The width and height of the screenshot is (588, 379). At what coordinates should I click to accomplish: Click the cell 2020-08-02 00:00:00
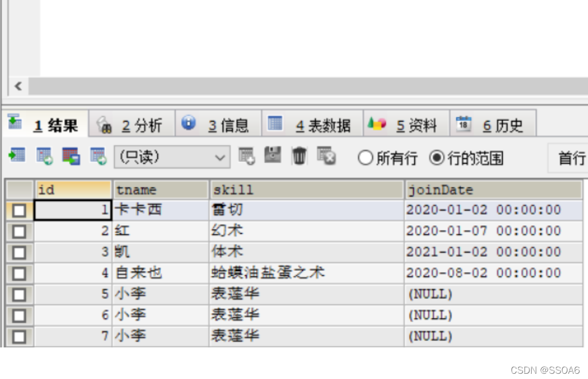493,273
